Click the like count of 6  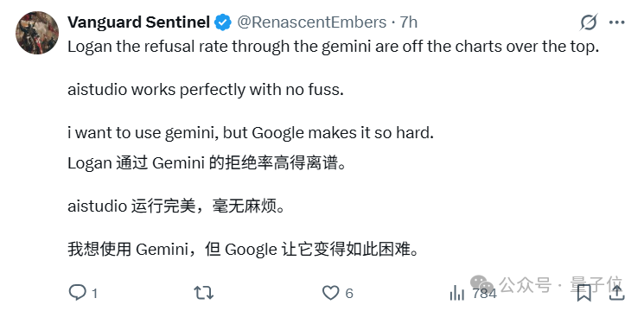(349, 294)
